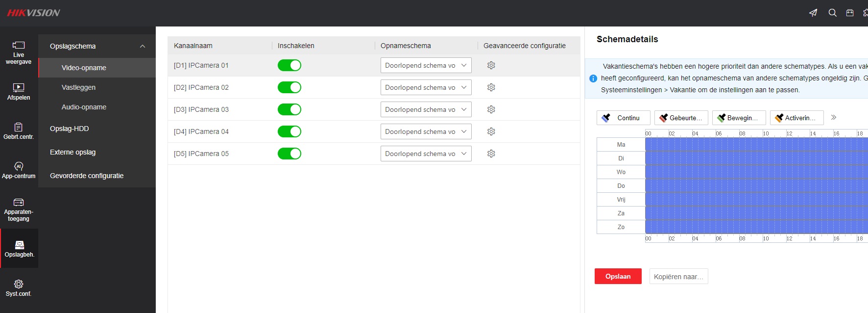Image resolution: width=868 pixels, height=313 pixels.
Task: Toggle recording switch for IPCamera 04
Action: pos(289,131)
